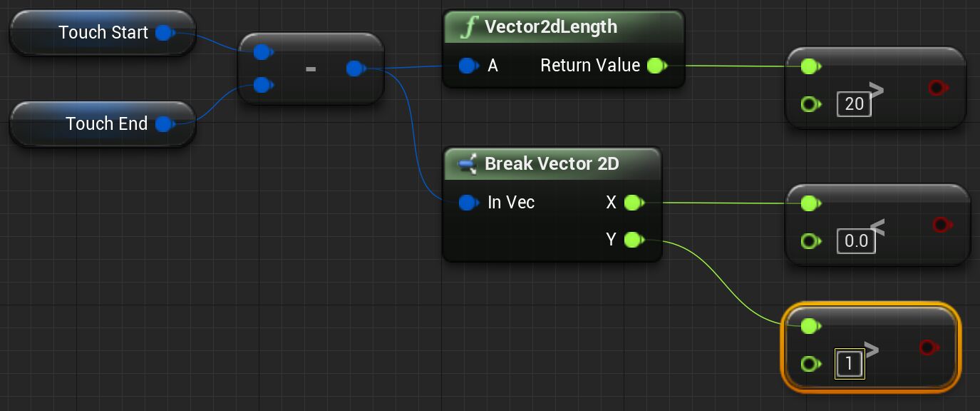Click the A input pin on Vector2dLength
Image resolution: width=980 pixels, height=411 pixels.
tap(468, 66)
